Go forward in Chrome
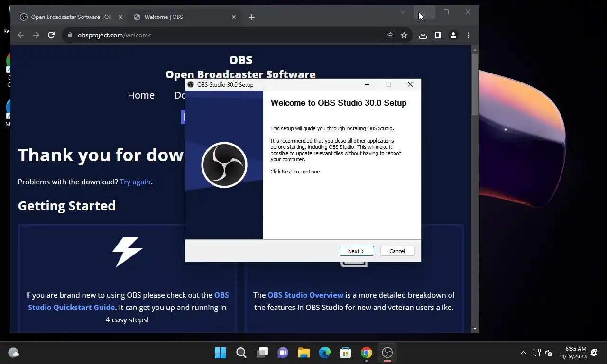Screen dimensions: 607x364 [36, 35]
